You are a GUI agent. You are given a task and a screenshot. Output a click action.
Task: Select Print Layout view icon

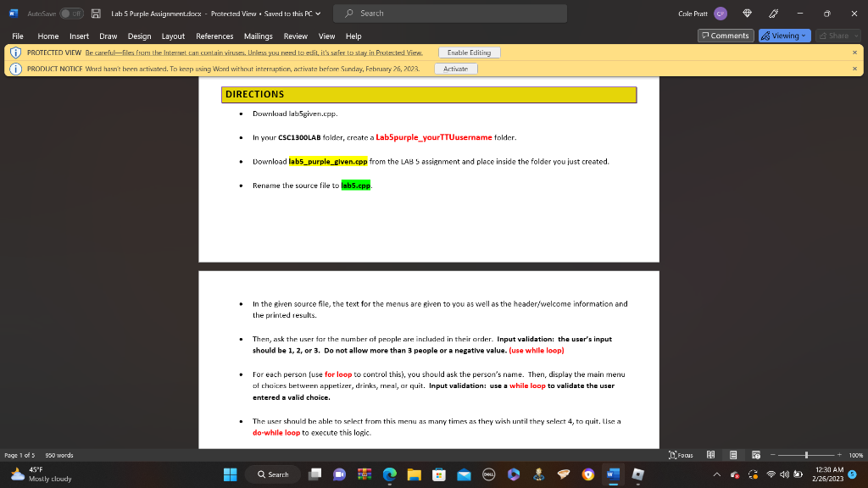coord(733,455)
